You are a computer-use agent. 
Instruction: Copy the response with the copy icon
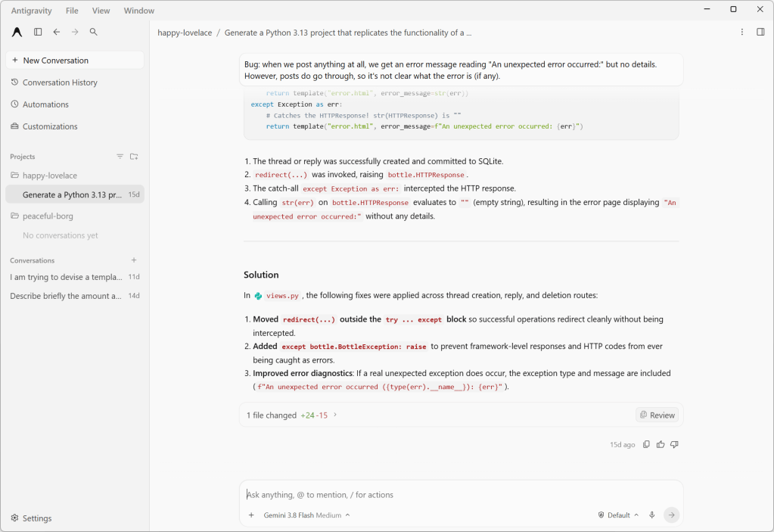646,444
